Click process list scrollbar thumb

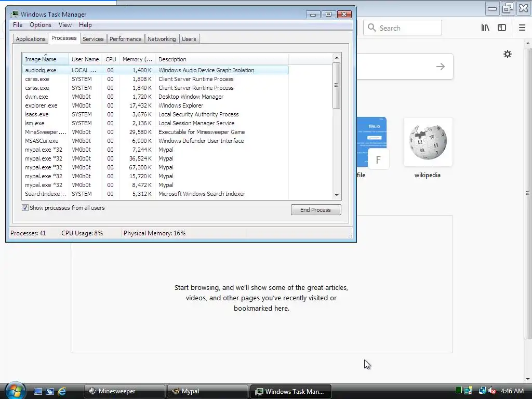[336, 86]
